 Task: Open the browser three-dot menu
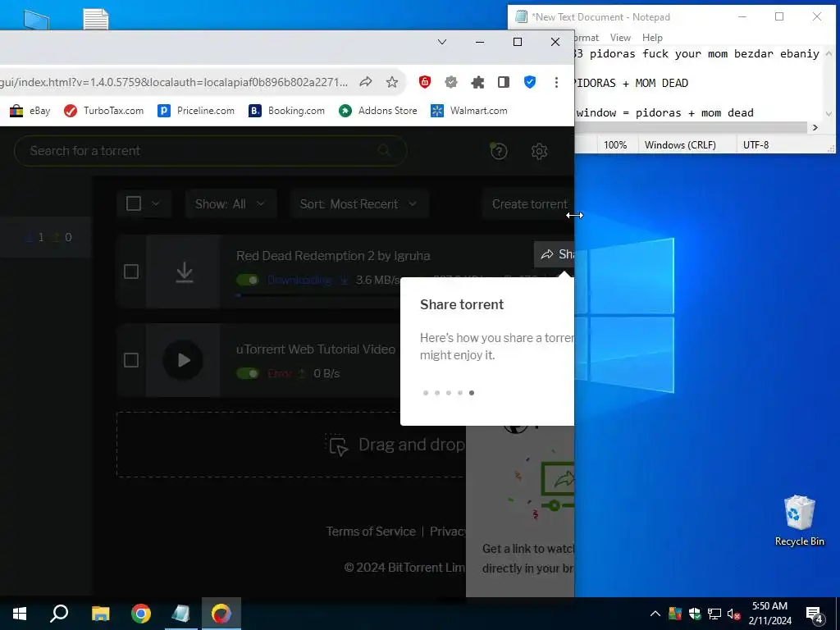point(556,82)
